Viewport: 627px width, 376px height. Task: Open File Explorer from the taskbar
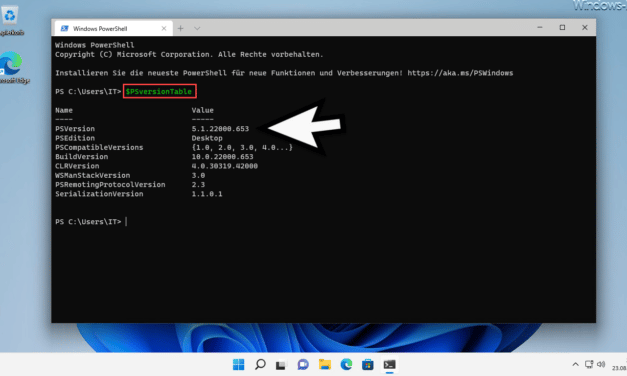click(x=325, y=364)
